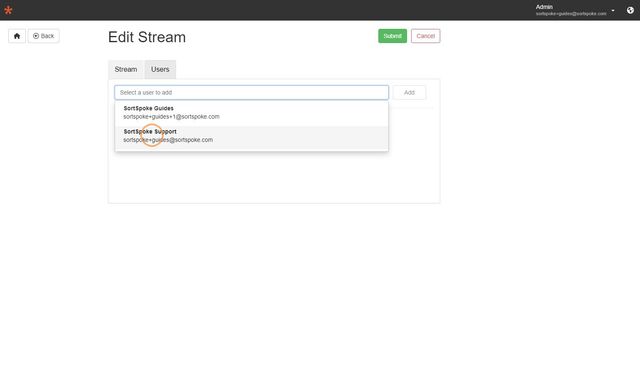The image size is (640, 378).
Task: Focus the 'Select a user to add' field
Action: (251, 93)
